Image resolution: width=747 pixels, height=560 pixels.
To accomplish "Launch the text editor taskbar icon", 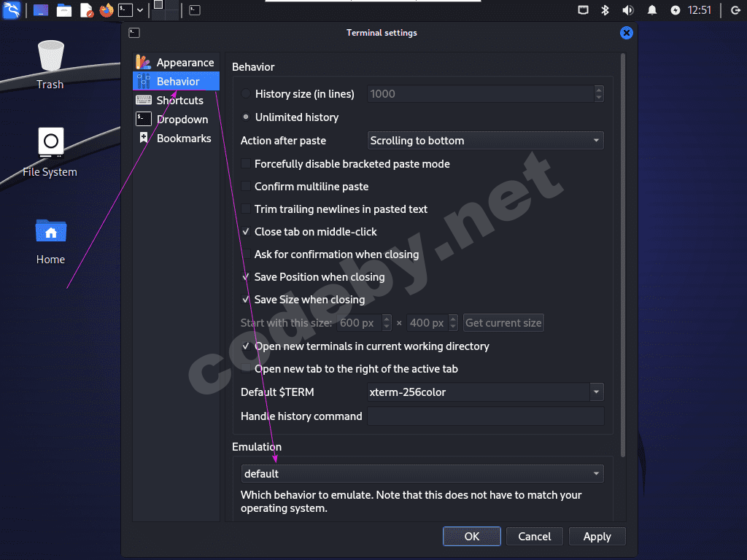I will pos(86,10).
